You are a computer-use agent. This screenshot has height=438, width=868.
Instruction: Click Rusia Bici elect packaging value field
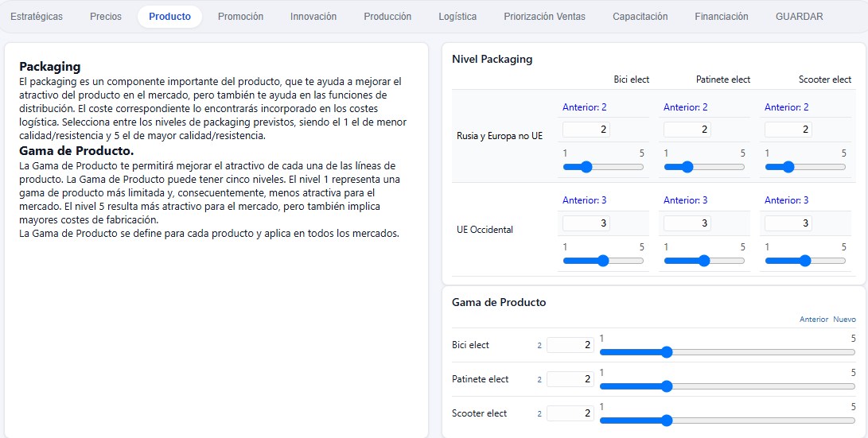pyautogui.click(x=586, y=130)
